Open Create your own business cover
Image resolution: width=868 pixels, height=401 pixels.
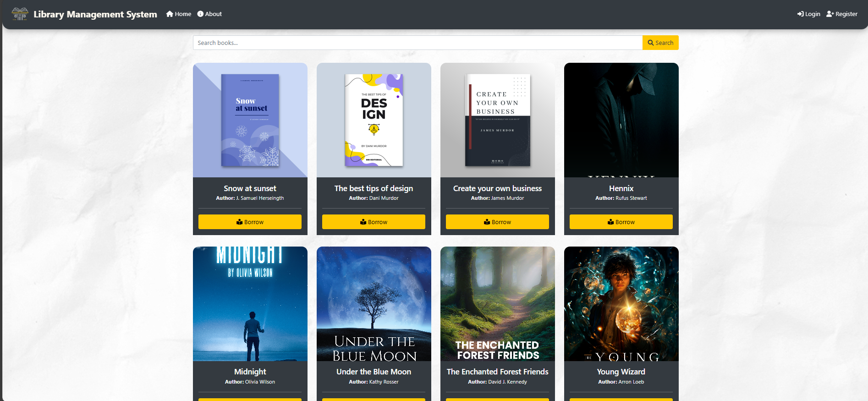pyautogui.click(x=498, y=120)
